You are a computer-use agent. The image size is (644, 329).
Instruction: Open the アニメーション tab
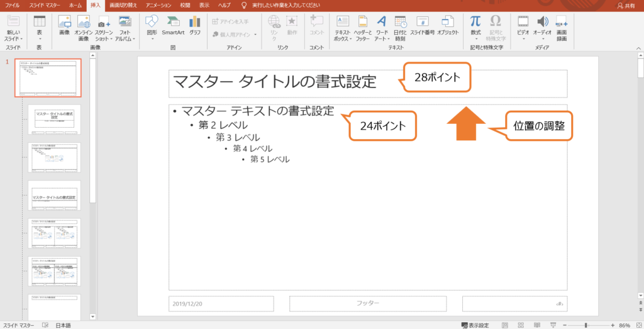pos(160,5)
